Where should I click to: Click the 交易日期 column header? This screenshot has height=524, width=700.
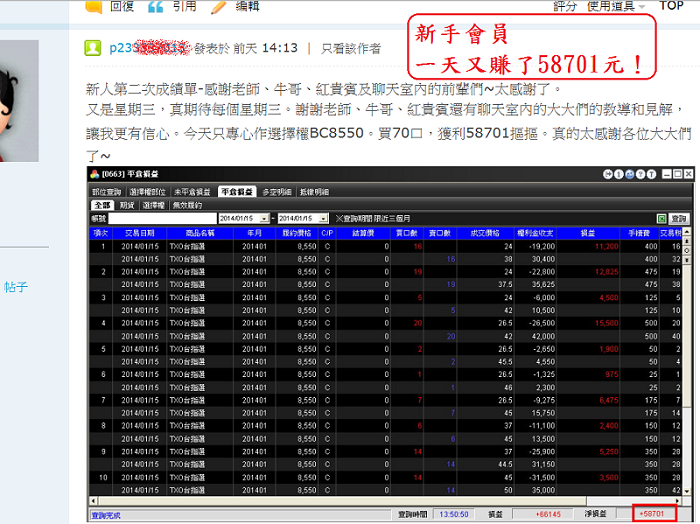pos(140,233)
